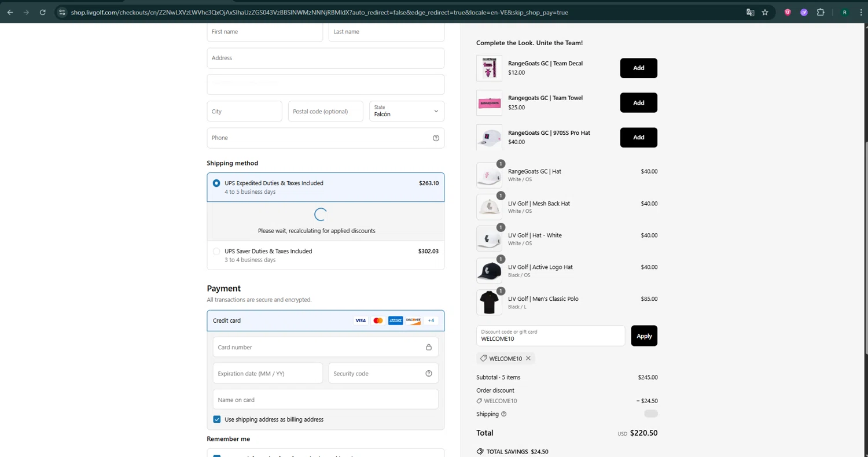The height and width of the screenshot is (457, 868).
Task: Click LIV Golf | Hat - White item name
Action: click(535, 235)
